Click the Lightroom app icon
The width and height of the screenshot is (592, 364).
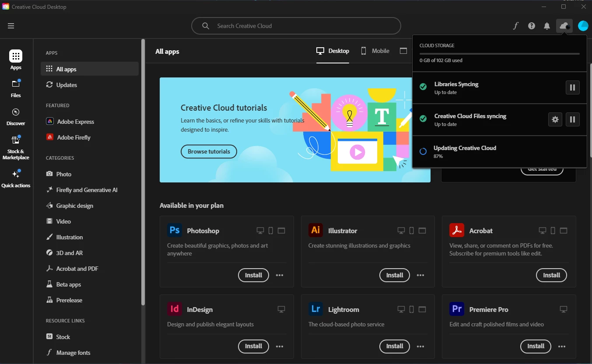coord(315,309)
